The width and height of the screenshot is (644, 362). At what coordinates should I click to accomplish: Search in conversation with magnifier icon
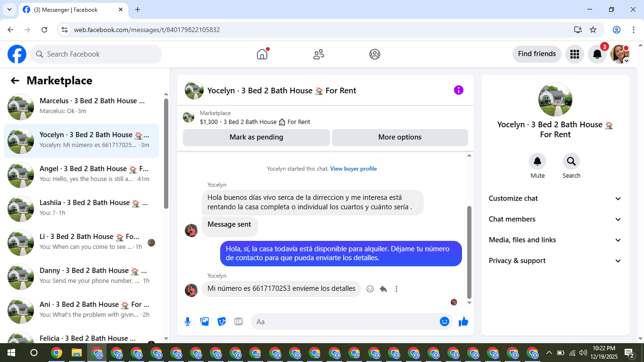[x=571, y=162]
